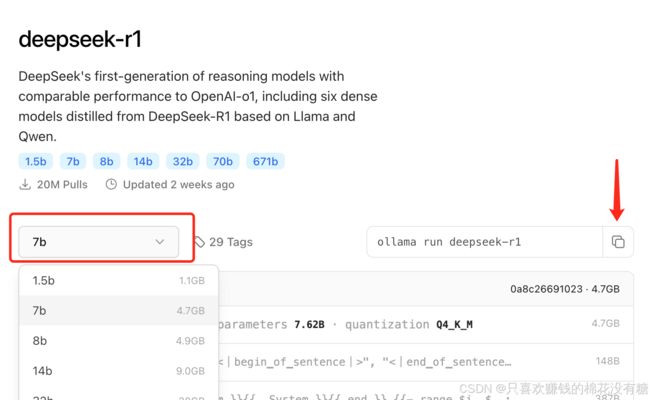Click the 1.5b blue tag badge

pos(36,161)
